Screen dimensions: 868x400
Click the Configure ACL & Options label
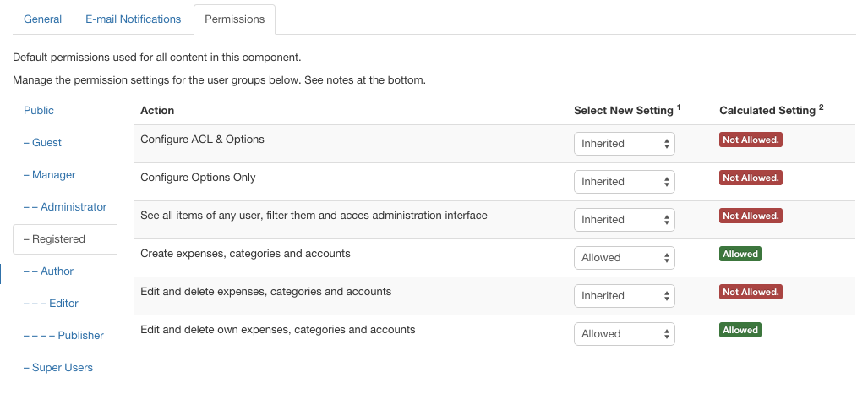pos(202,139)
